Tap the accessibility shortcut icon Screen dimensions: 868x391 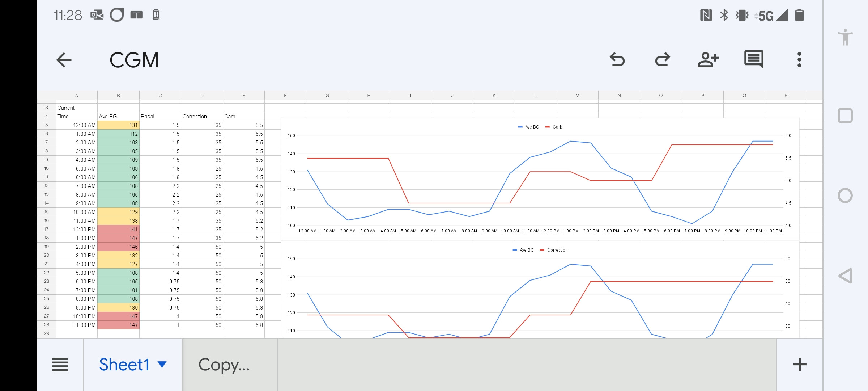click(x=845, y=37)
